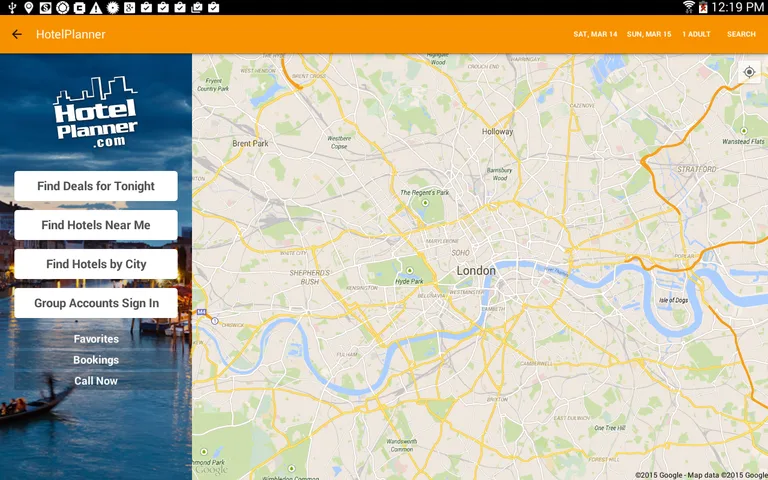Tap the location pin status icon
Viewport: 768px width, 480px height.
[x=28, y=7]
